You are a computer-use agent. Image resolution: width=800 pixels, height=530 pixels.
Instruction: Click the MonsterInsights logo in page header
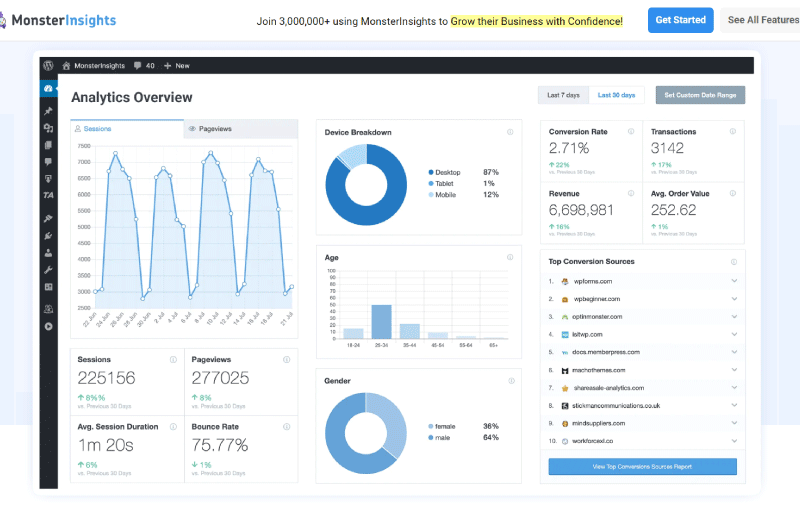(58, 20)
